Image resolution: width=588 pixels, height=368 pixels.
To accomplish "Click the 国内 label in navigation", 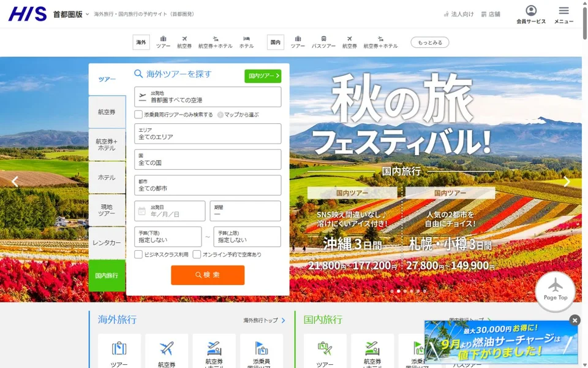I will [275, 42].
